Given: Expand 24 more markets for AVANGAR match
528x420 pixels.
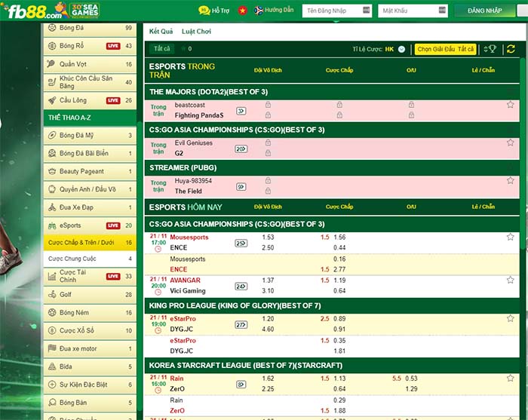Looking at the screenshot, I should point(241,286).
